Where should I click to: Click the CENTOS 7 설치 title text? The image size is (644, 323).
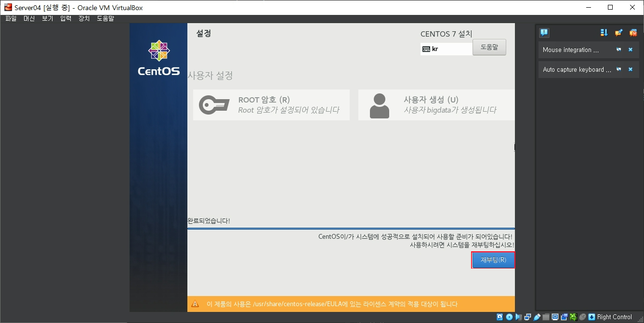click(x=446, y=34)
